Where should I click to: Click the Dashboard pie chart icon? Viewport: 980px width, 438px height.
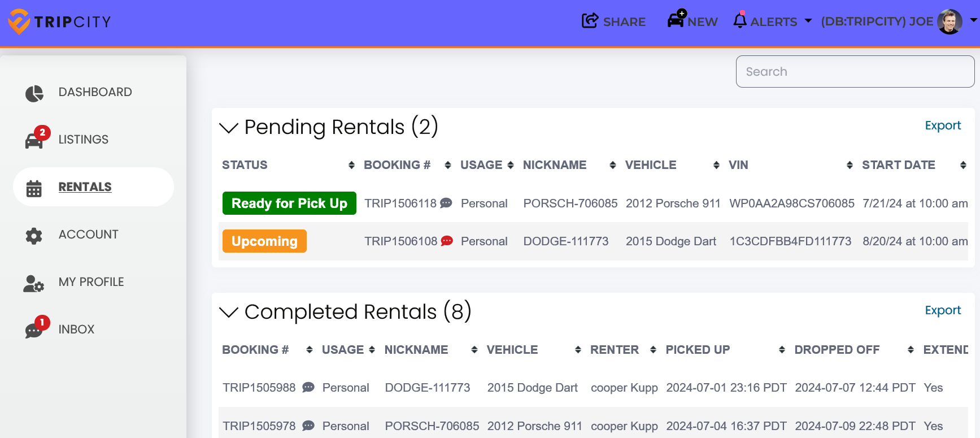pyautogui.click(x=34, y=93)
